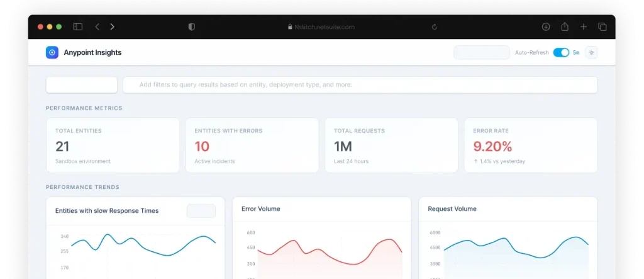Open the Error Rate card
This screenshot has width=644, height=279.
pyautogui.click(x=531, y=145)
